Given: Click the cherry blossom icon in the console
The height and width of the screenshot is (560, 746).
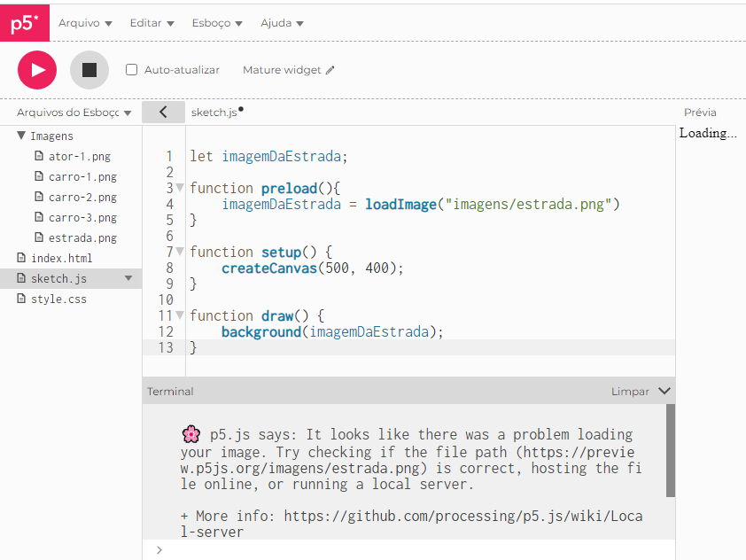Looking at the screenshot, I should [190, 434].
